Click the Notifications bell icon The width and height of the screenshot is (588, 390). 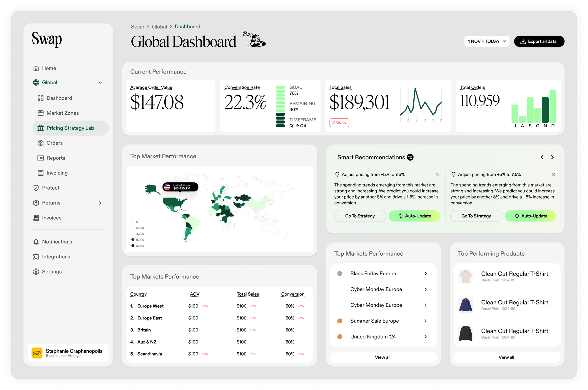click(x=36, y=241)
